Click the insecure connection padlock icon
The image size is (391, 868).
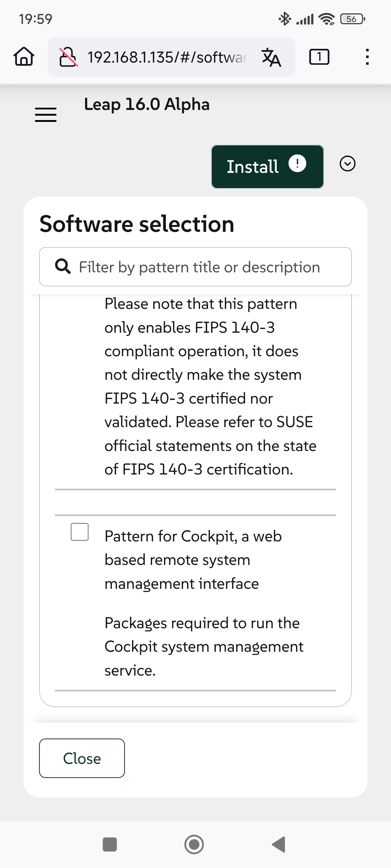tap(68, 57)
